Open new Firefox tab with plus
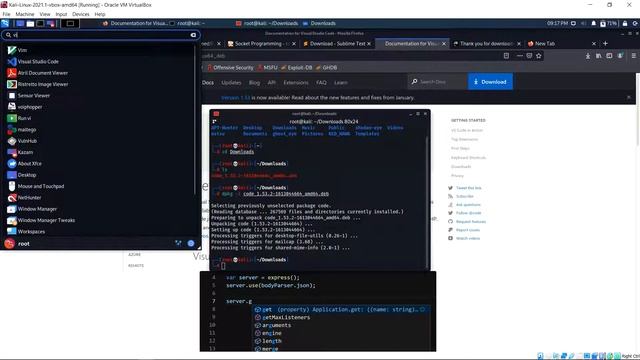640x360 pixels. click(605, 44)
